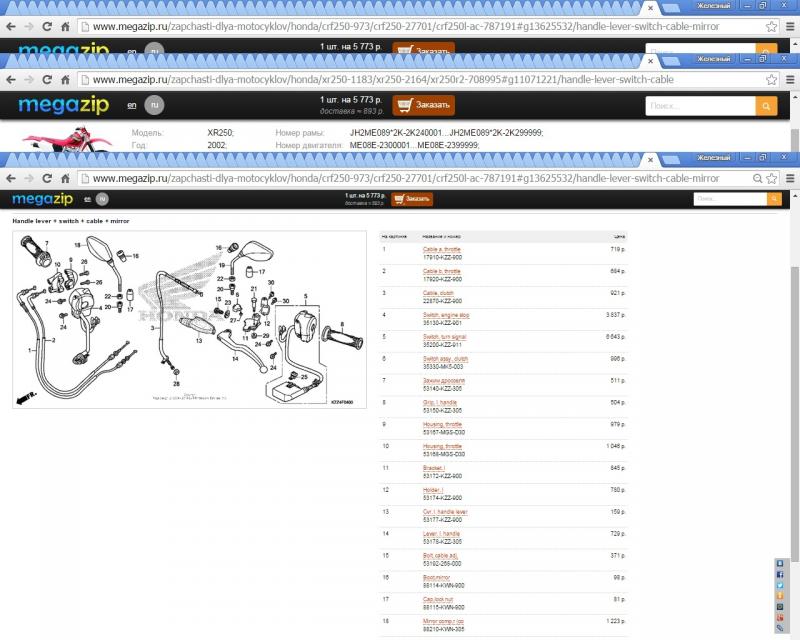Click the front window's vertical scrollbar thumb
800x640 pixels.
click(794, 413)
